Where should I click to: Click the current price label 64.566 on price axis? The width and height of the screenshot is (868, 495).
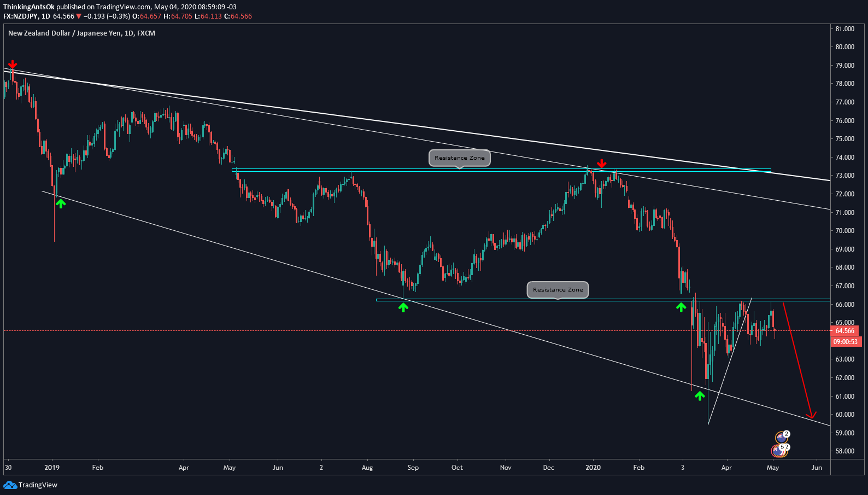tap(845, 331)
